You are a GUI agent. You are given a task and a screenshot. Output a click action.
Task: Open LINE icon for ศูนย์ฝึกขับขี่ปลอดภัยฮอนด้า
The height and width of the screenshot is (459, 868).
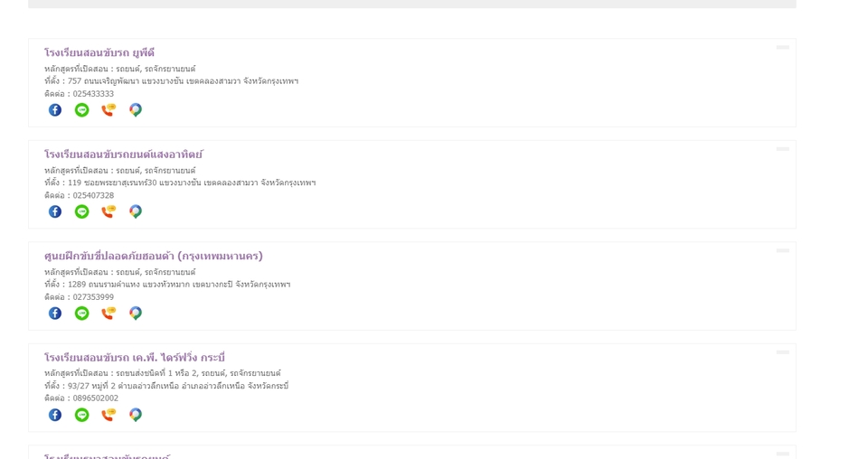82,314
